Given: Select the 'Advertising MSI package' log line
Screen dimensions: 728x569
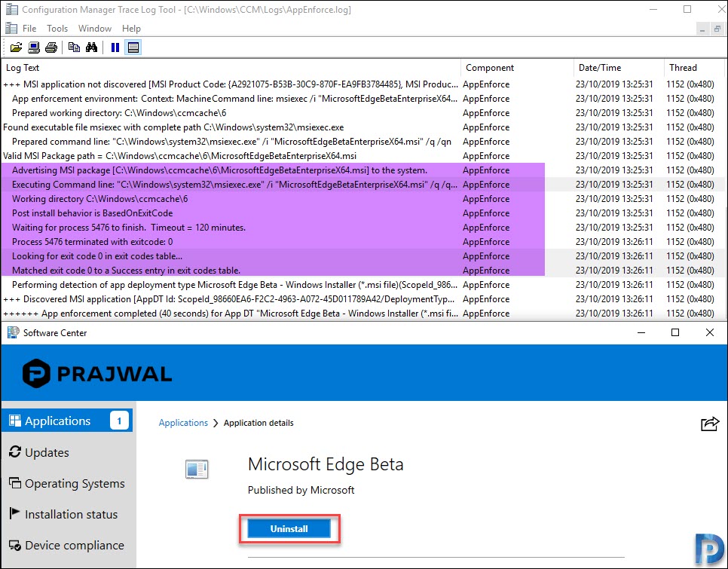Looking at the screenshot, I should point(363,170).
